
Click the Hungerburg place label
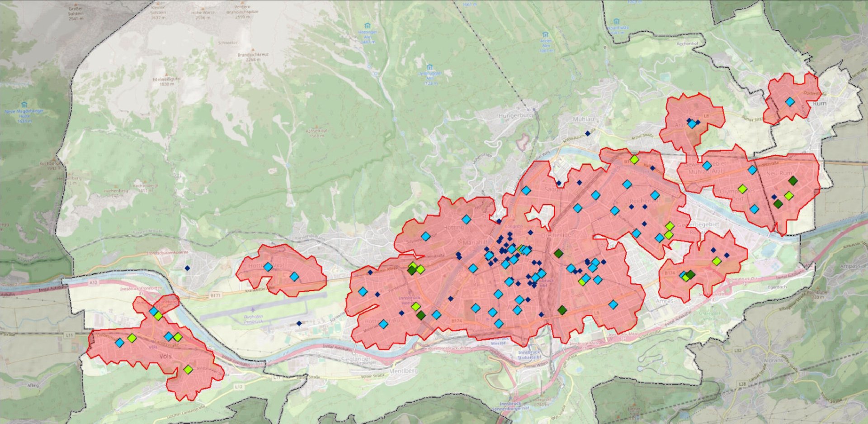coord(515,116)
